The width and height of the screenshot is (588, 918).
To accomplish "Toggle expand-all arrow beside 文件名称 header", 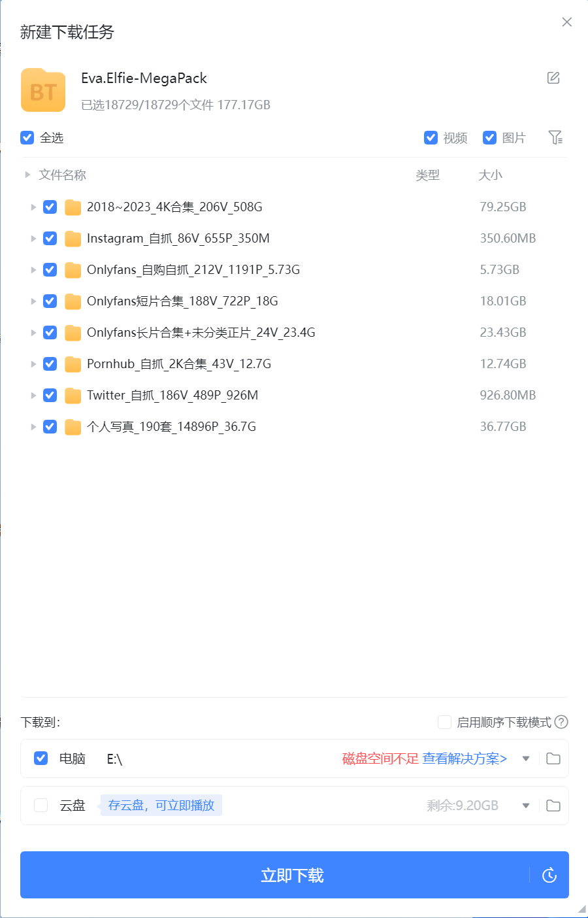I will pyautogui.click(x=27, y=175).
